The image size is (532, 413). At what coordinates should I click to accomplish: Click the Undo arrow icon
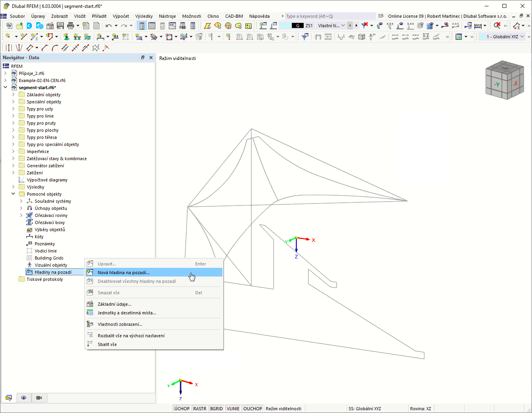(x=108, y=26)
